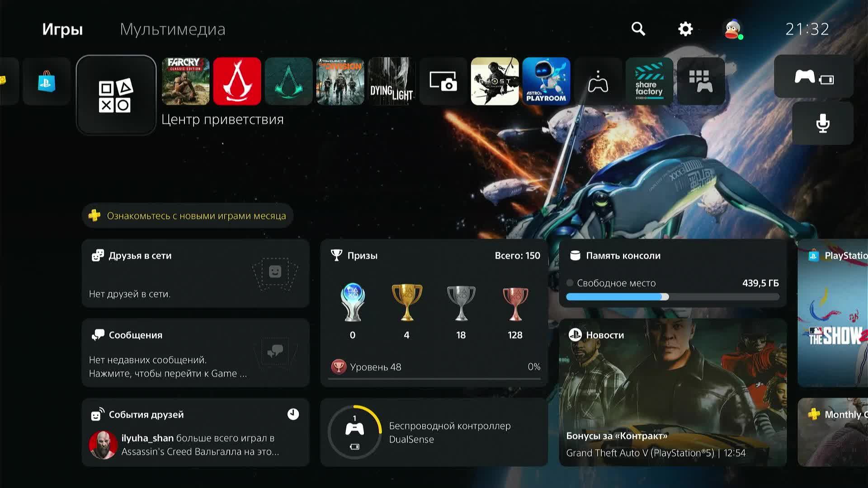
Task: Select the bronze trophy icon
Action: coord(515,304)
